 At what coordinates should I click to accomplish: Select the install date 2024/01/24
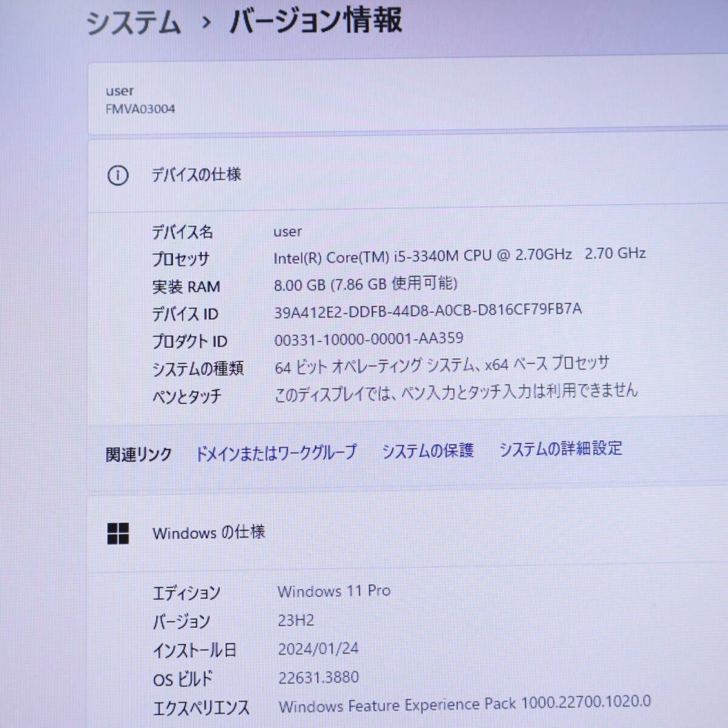tap(318, 649)
